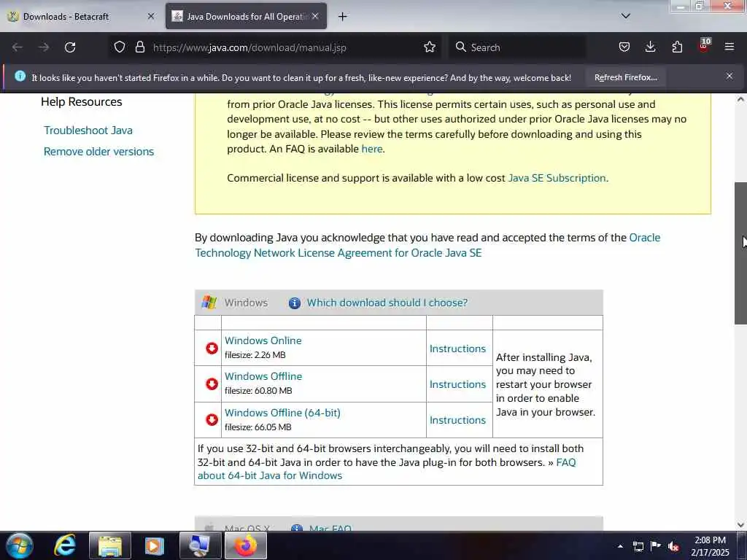The width and height of the screenshot is (747, 560).
Task: Go back with the back arrow
Action: (x=18, y=47)
